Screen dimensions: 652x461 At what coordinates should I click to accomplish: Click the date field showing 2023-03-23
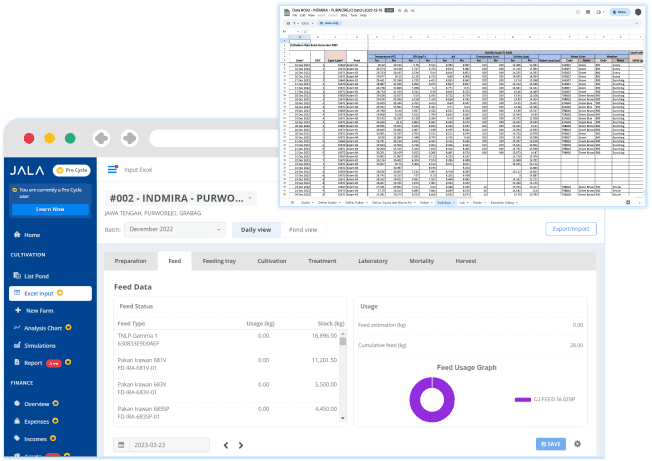(163, 445)
